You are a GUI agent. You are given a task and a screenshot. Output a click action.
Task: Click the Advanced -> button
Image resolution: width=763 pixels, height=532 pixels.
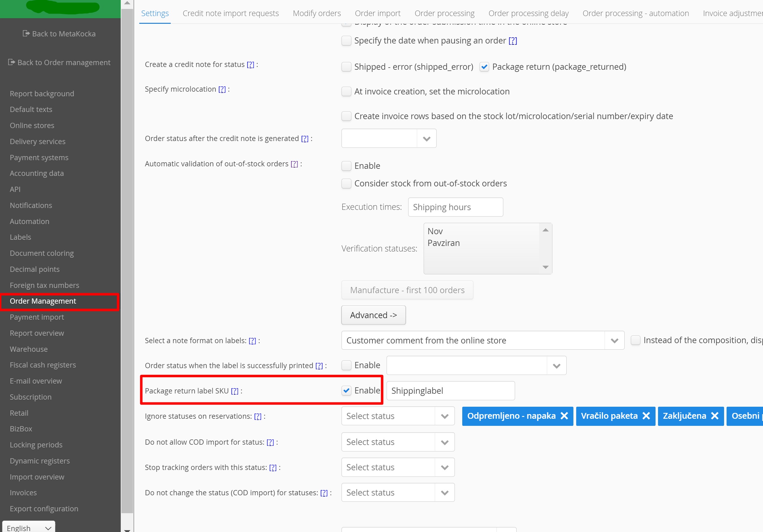373,315
